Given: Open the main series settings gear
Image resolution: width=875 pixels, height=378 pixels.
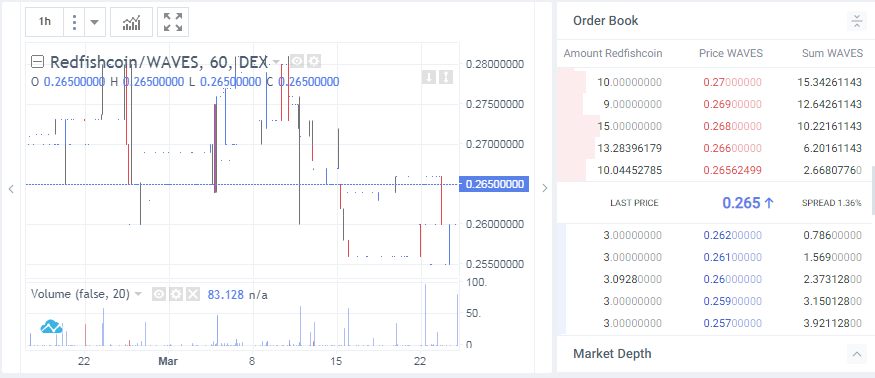Looking at the screenshot, I should pos(314,61).
